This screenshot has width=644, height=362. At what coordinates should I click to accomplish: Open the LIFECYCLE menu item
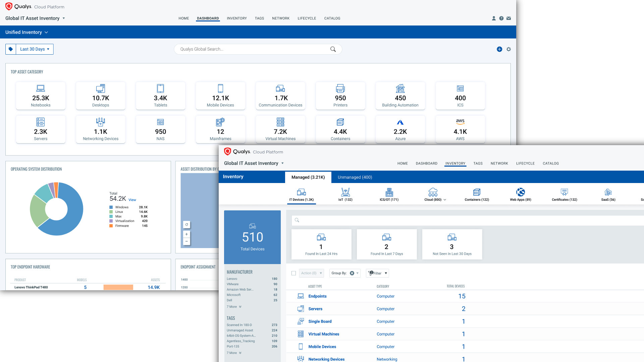pos(525,164)
